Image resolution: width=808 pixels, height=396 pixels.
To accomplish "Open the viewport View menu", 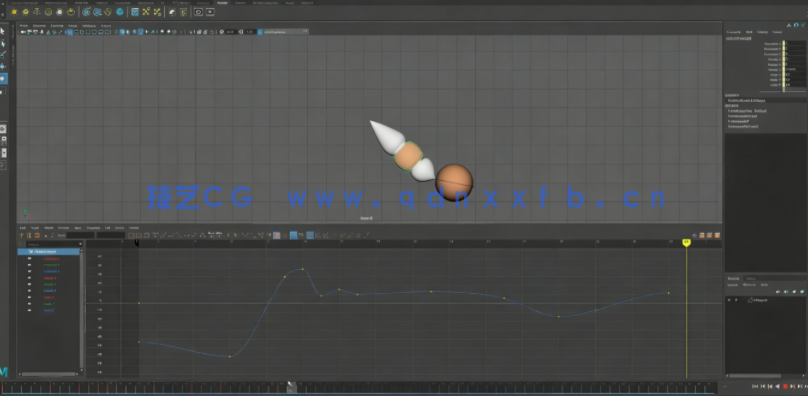I will click(24, 25).
